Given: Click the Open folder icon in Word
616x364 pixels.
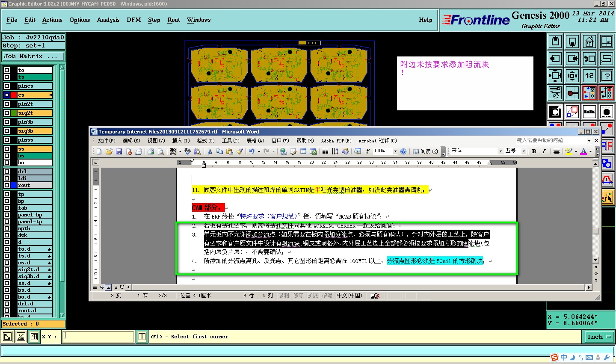Looking at the screenshot, I should (x=109, y=151).
